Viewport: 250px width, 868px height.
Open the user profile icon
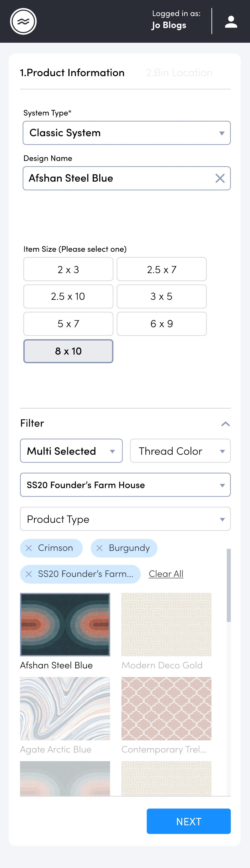tap(231, 22)
